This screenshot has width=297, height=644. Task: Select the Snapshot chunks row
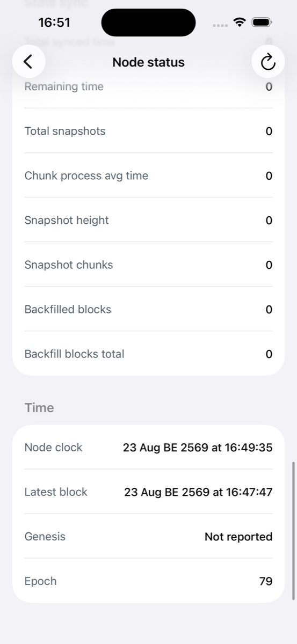tap(148, 265)
